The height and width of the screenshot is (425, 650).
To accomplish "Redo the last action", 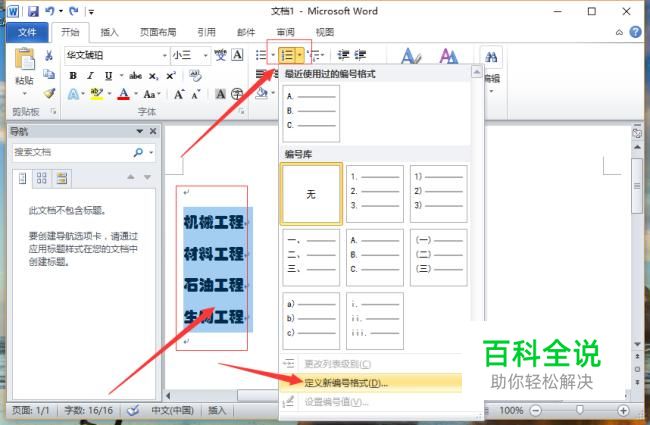I will tap(74, 11).
